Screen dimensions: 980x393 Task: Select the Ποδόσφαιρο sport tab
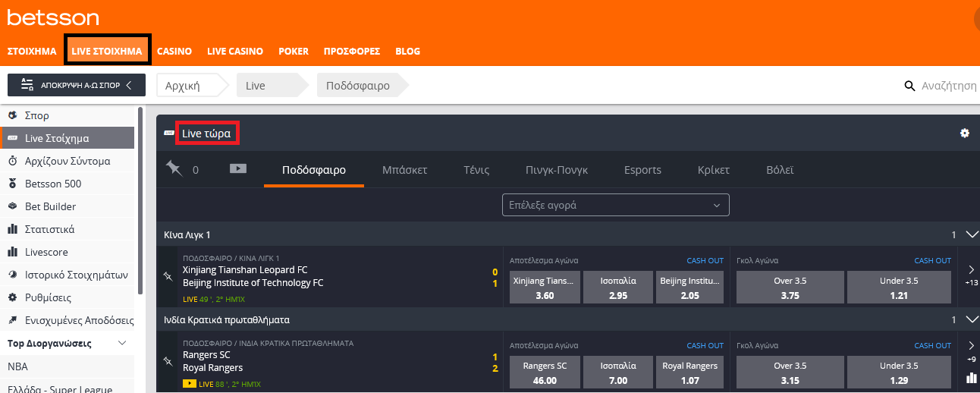click(x=314, y=170)
